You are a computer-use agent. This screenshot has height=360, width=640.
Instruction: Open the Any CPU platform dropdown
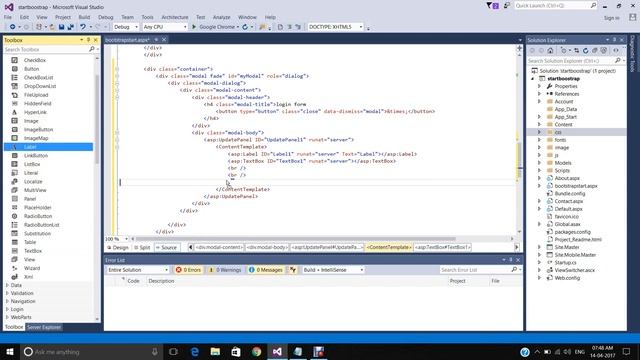165,27
